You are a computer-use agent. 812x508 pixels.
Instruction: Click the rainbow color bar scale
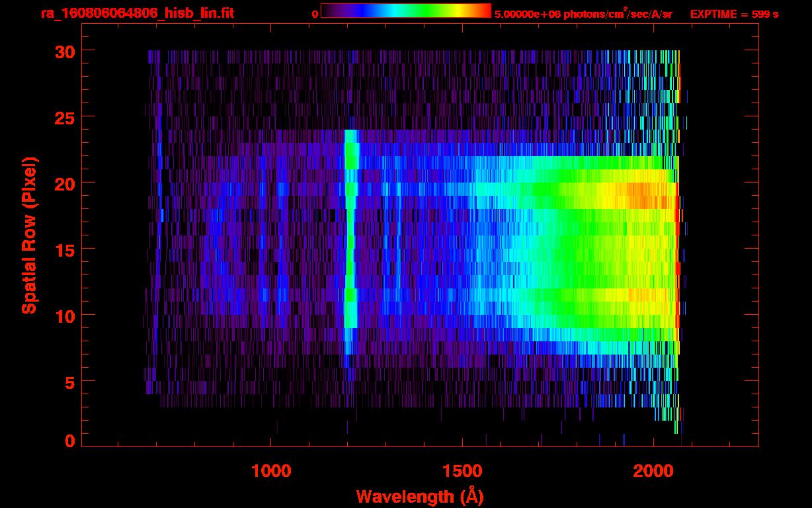[x=406, y=11]
